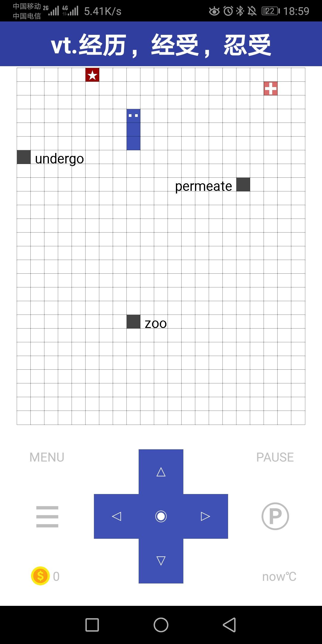Screen dimensions: 322x644
Task: Tap the MENU label
Action: coord(47,457)
